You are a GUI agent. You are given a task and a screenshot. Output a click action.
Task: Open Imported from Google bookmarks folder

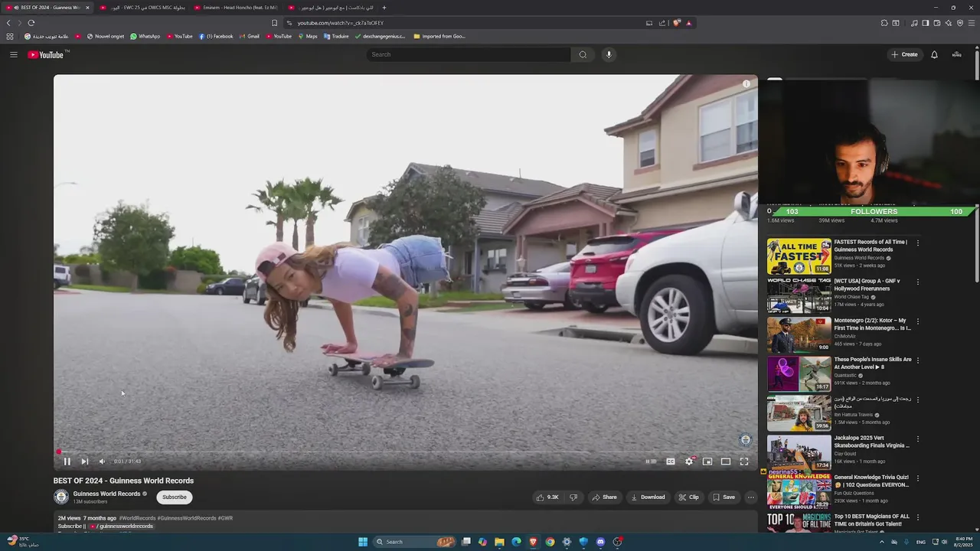(439, 36)
